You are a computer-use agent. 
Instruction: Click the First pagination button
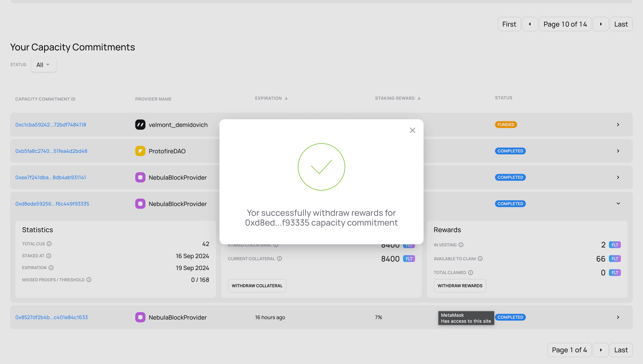point(509,24)
